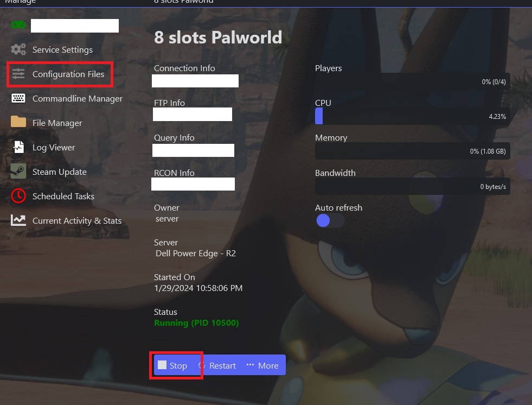This screenshot has height=405, width=532.
Task: Expand the Connection Info field
Action: tap(195, 80)
